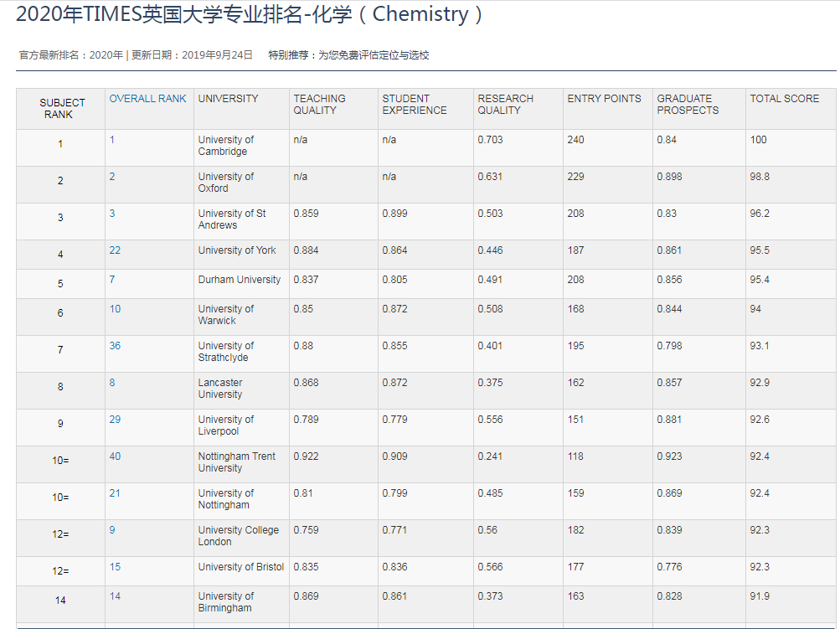Screen dimensions: 840x629
Task: Click Nottingham Trent's teaching quality 0.922
Action: (x=306, y=456)
